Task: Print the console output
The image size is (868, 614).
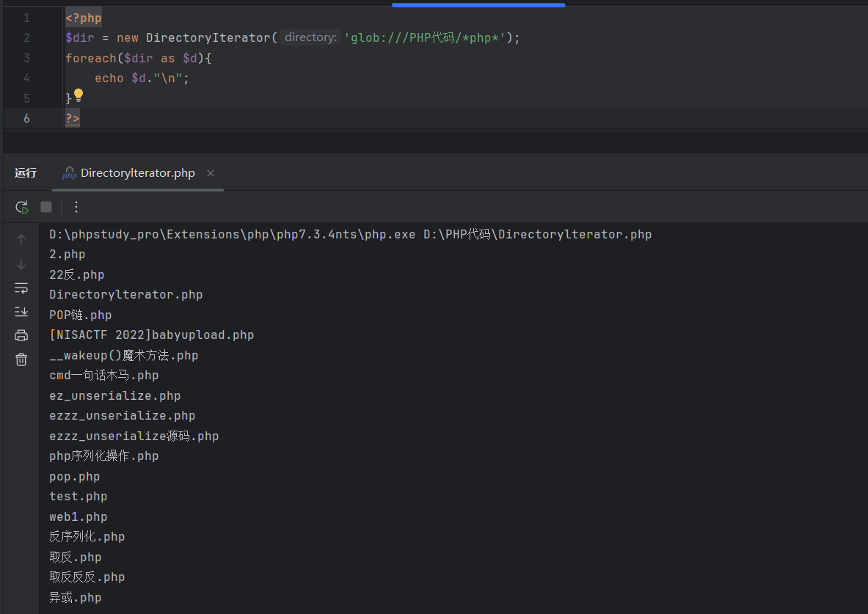Action: [21, 335]
